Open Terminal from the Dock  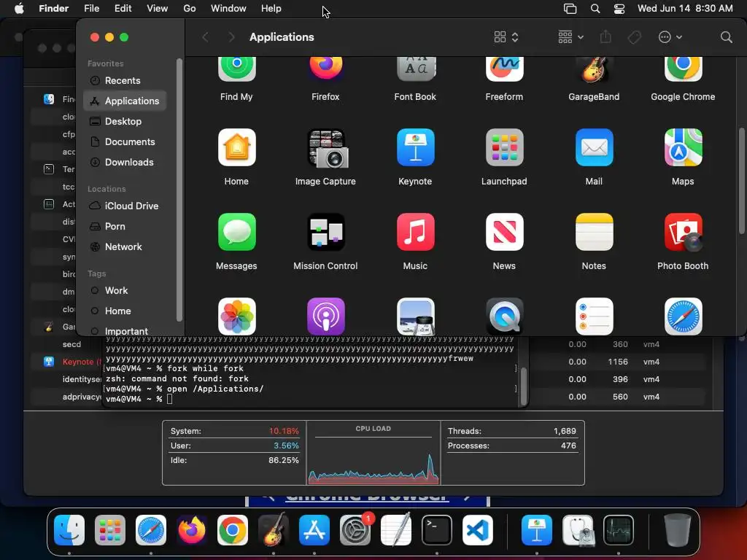point(437,530)
